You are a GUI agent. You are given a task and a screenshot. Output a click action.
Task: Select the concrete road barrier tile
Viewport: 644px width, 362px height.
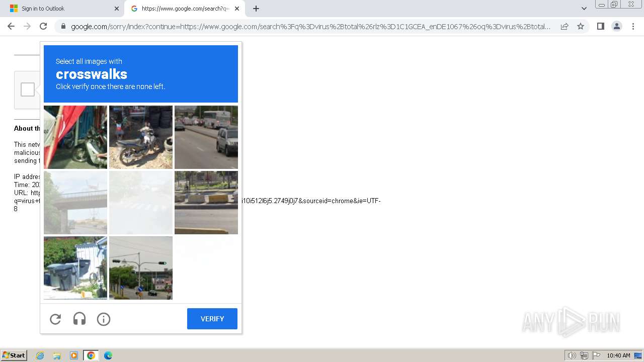coord(206,203)
